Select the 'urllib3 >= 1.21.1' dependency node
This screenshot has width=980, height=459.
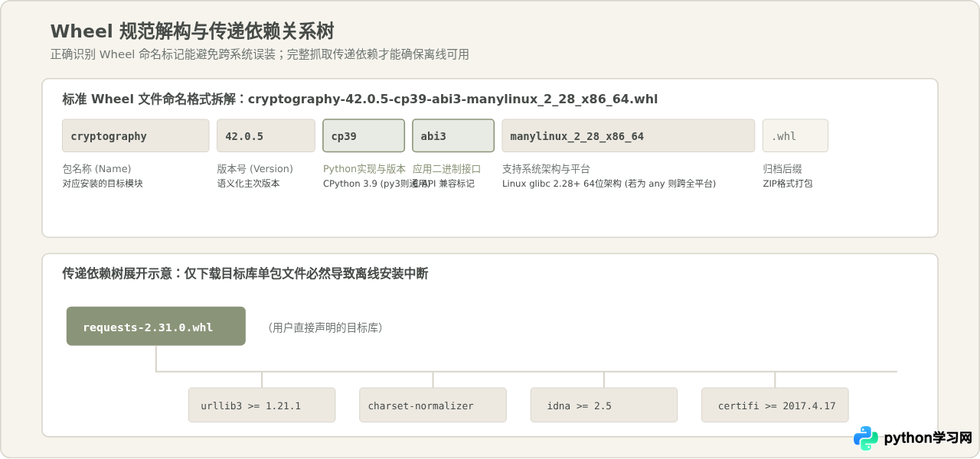pos(262,405)
